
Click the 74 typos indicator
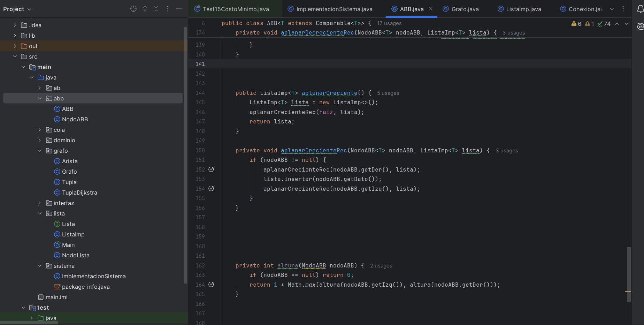(604, 24)
